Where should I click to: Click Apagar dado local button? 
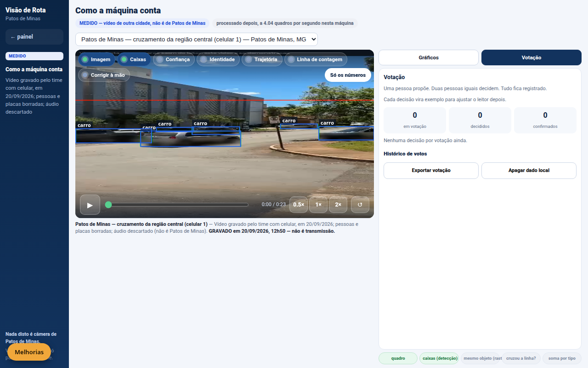529,170
